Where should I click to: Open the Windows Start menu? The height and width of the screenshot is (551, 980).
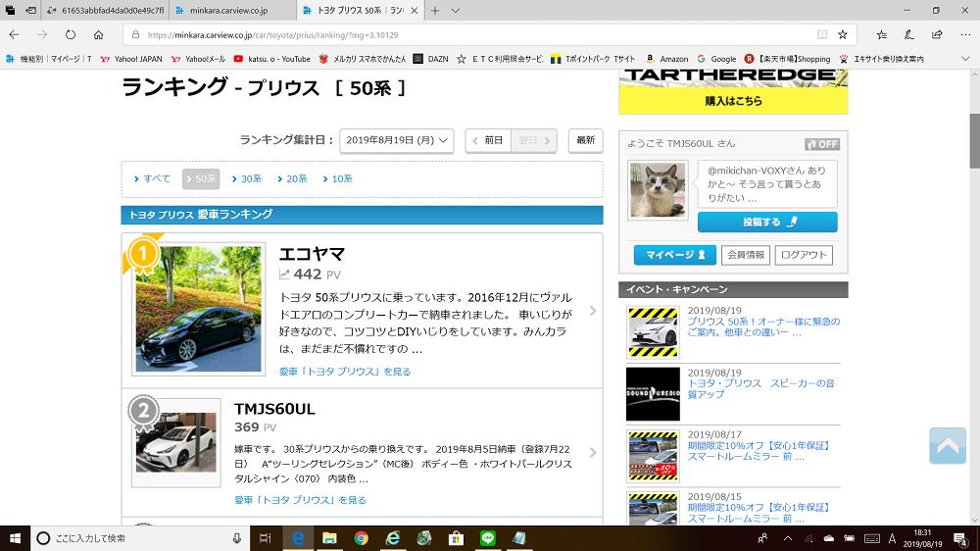click(15, 538)
